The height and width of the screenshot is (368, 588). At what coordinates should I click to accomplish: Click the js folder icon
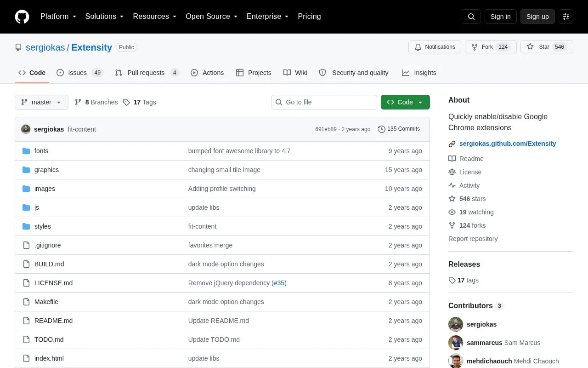[x=26, y=207]
